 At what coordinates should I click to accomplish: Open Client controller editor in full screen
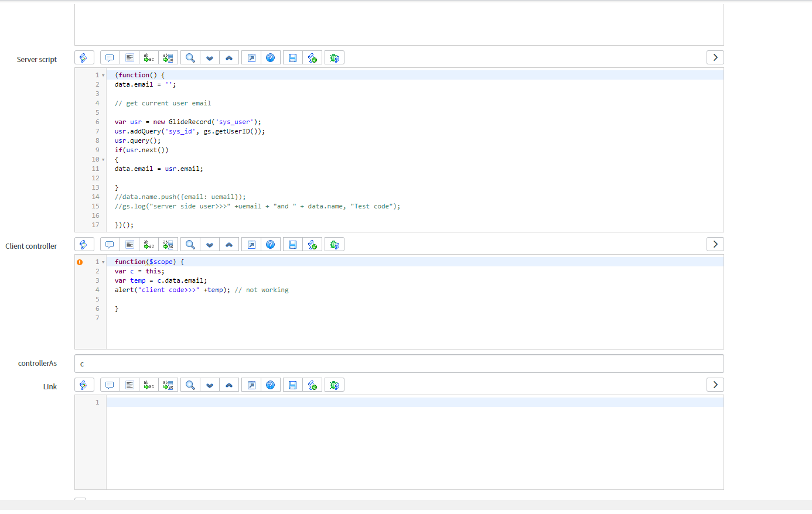251,245
